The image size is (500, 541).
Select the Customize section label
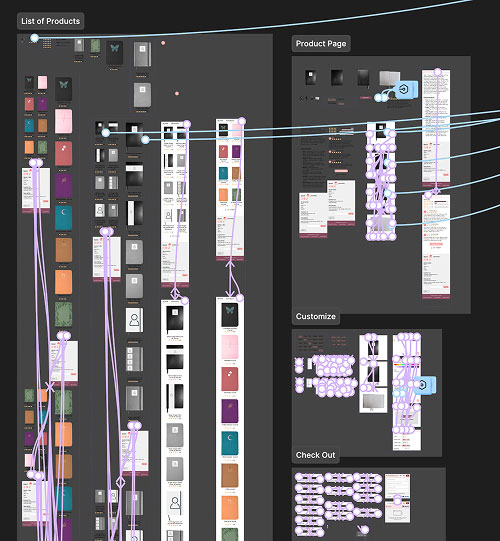click(x=315, y=316)
